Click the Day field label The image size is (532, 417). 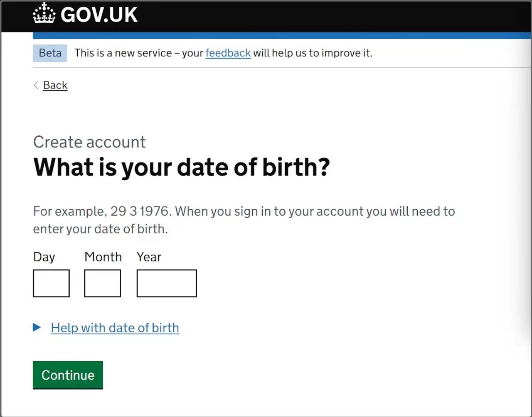click(44, 257)
